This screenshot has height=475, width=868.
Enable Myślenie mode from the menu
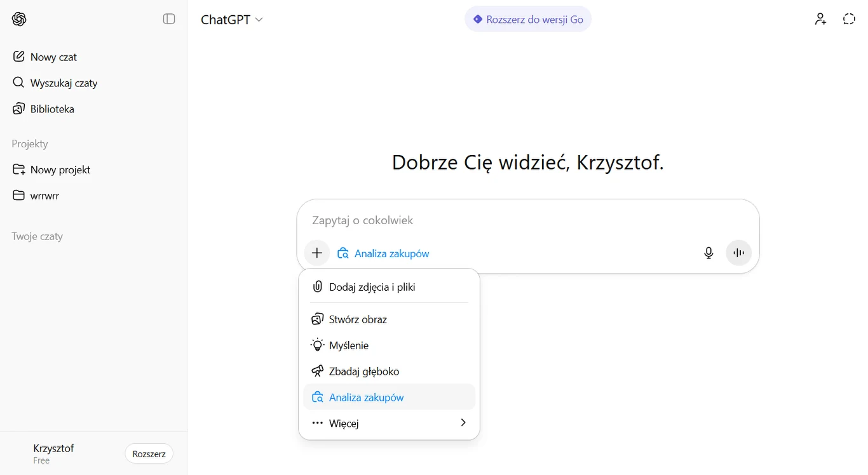tap(349, 345)
